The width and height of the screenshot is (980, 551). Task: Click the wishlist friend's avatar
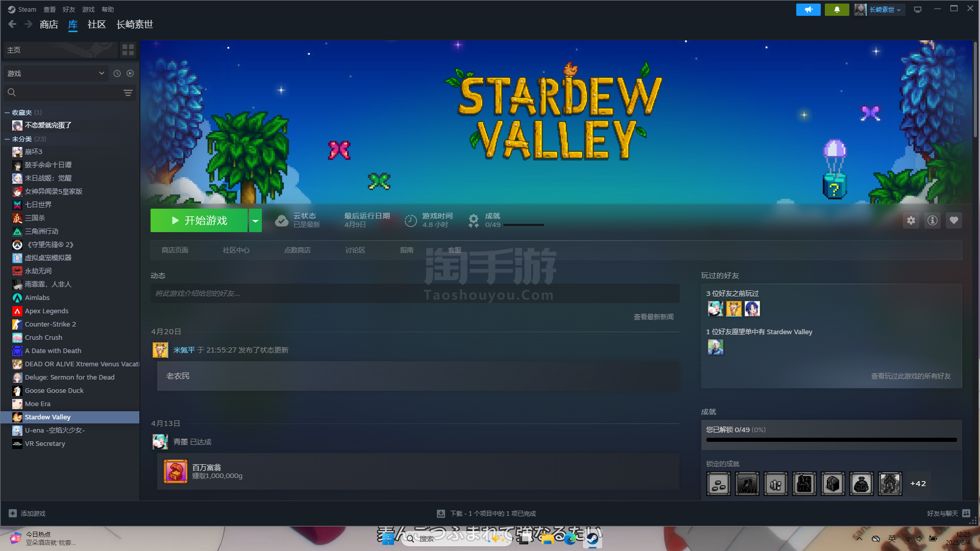(716, 347)
